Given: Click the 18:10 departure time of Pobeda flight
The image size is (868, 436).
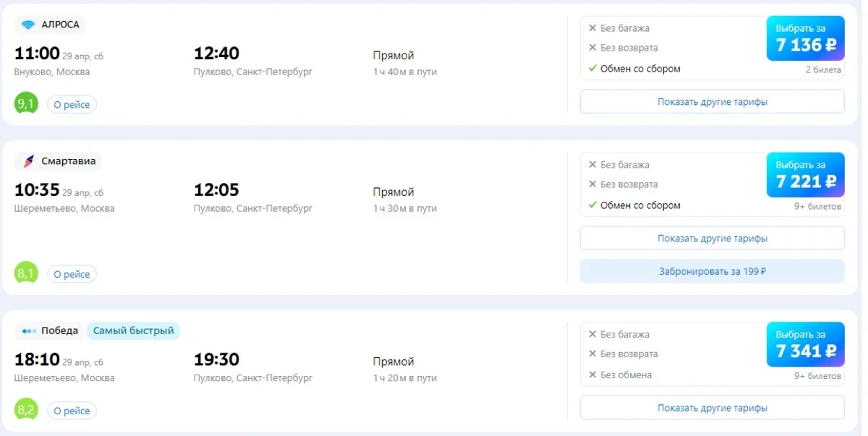Looking at the screenshot, I should (x=37, y=359).
